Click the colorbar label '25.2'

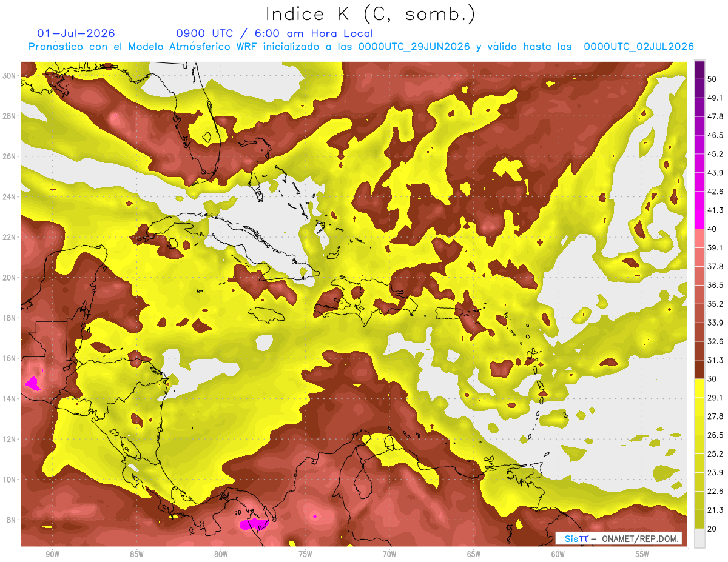point(715,453)
